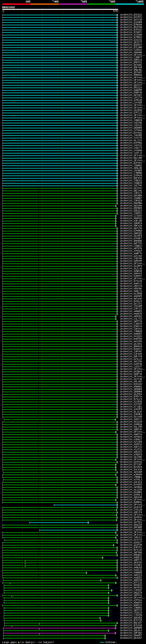Select hit label UniRef100_Q21F94
This screenshot has width=146, height=644.
click(x=131, y=545)
